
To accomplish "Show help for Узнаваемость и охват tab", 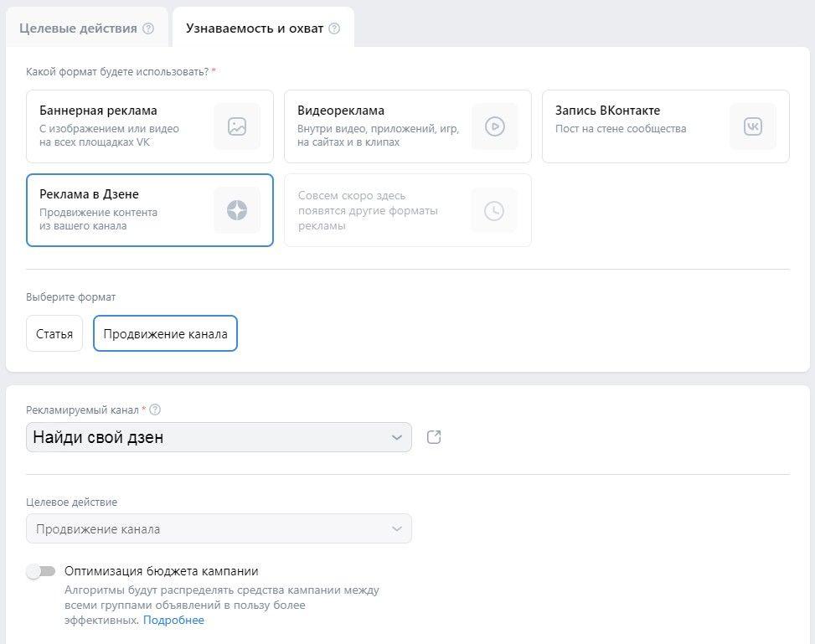I will [335, 28].
